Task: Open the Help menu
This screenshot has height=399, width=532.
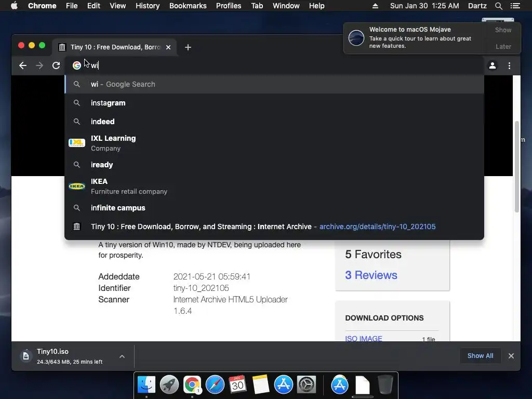Action: (316, 6)
